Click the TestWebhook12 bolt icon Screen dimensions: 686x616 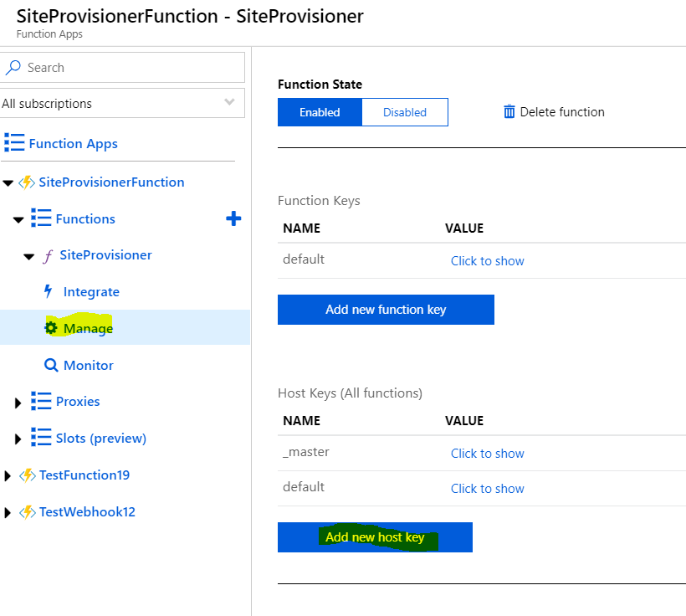click(28, 512)
